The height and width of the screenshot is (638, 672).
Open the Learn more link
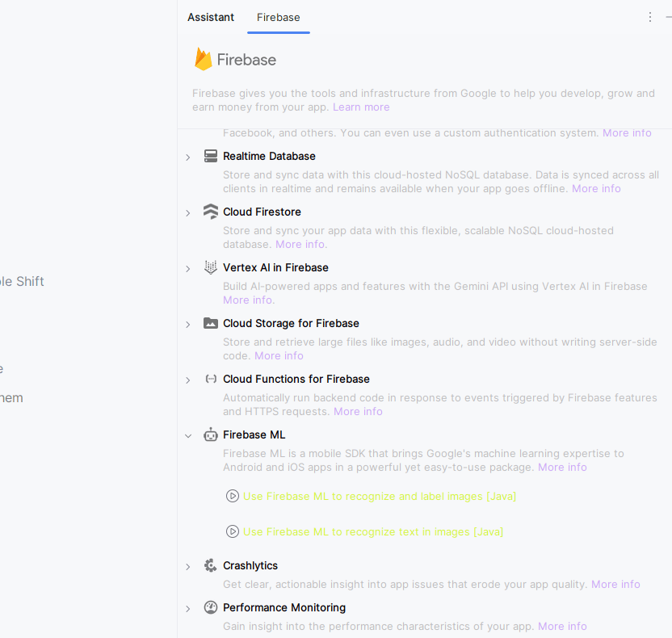pyautogui.click(x=361, y=107)
